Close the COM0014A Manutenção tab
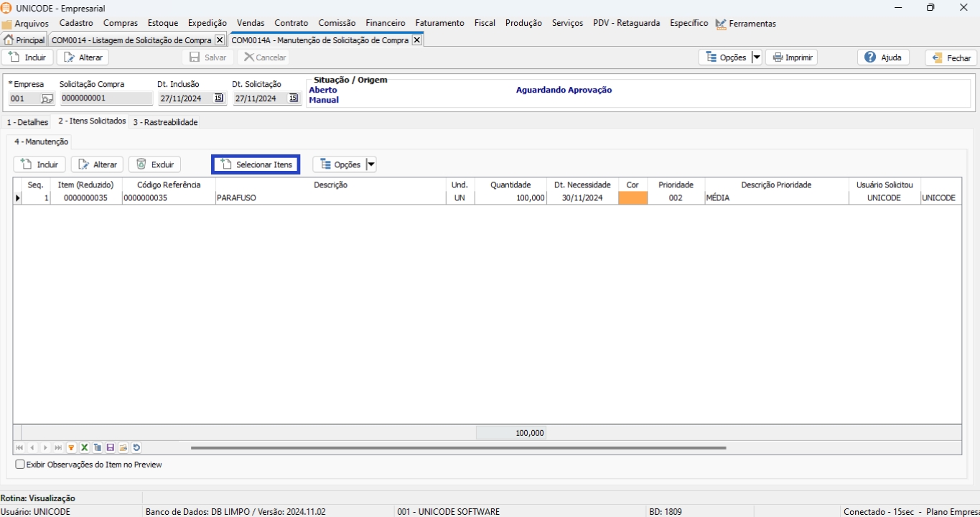Image resolution: width=980 pixels, height=517 pixels. 416,40
